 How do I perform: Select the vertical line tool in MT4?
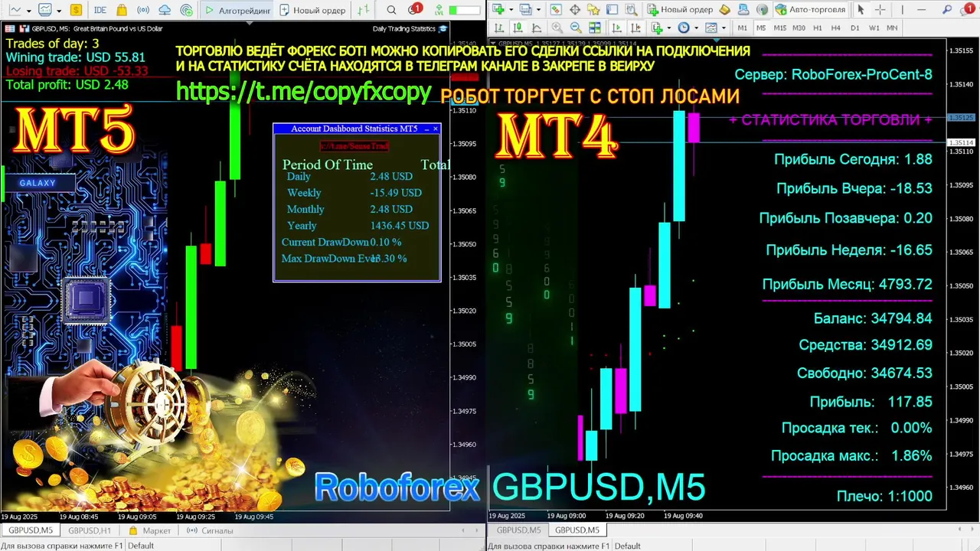(902, 9)
